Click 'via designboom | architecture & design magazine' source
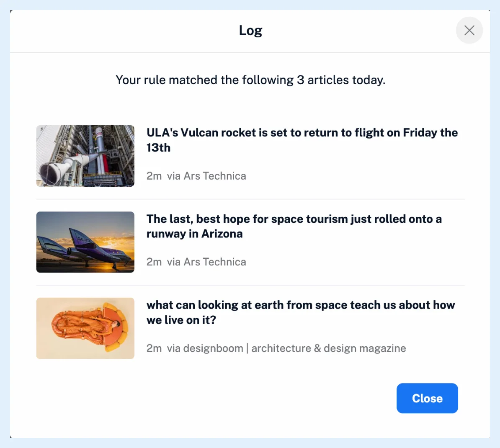This screenshot has width=500, height=448. click(286, 348)
